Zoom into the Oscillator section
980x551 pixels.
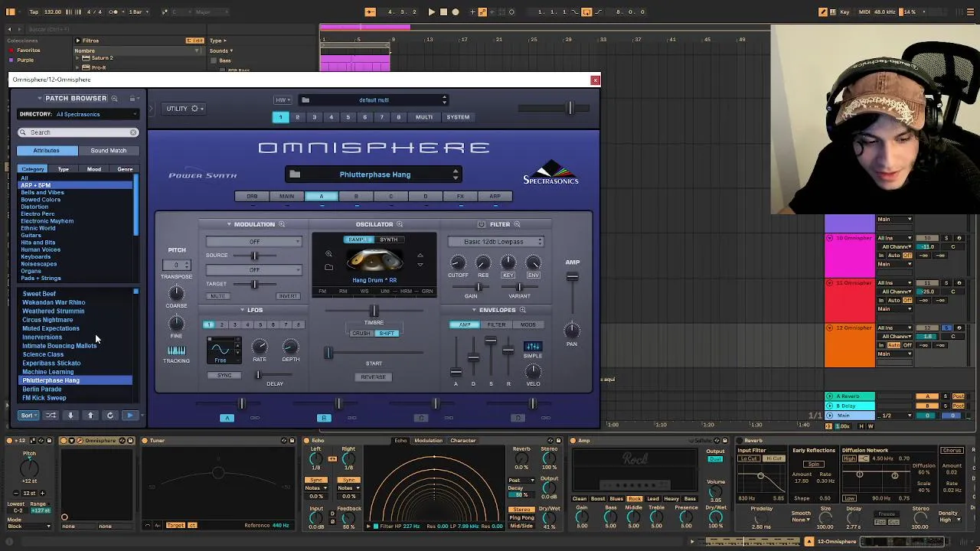coord(400,224)
